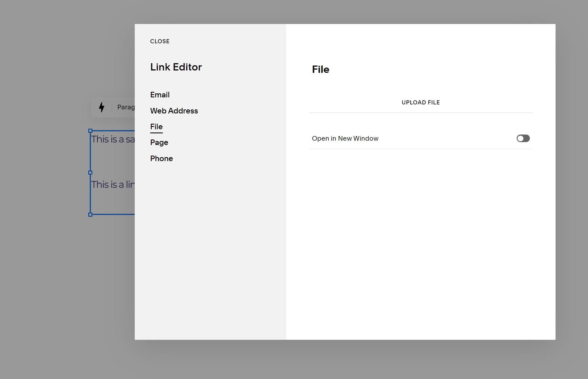
Task: Click the divider between lightning icon and Paragraph label
Action: [x=111, y=107]
